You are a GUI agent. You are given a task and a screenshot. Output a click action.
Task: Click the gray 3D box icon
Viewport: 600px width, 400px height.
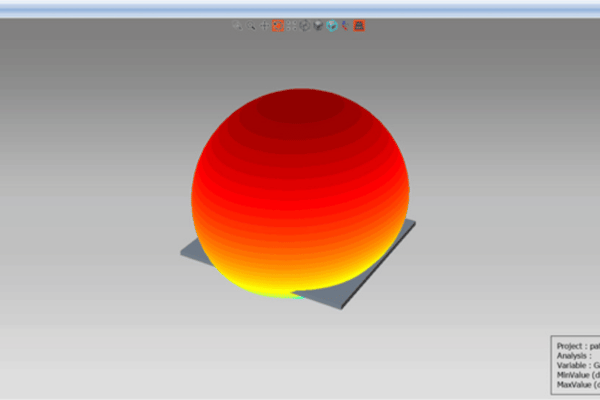coord(318,26)
